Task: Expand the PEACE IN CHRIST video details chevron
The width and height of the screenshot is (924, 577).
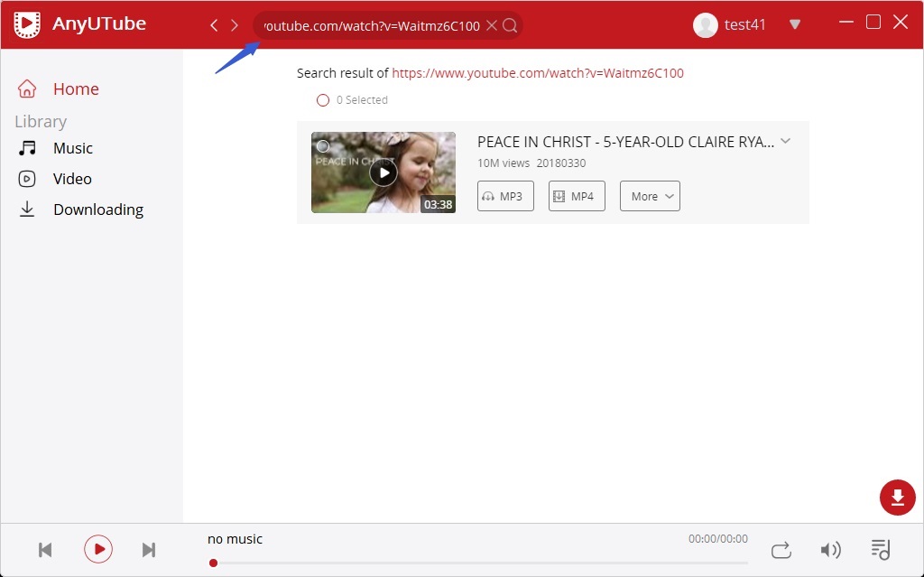Action: pos(786,142)
